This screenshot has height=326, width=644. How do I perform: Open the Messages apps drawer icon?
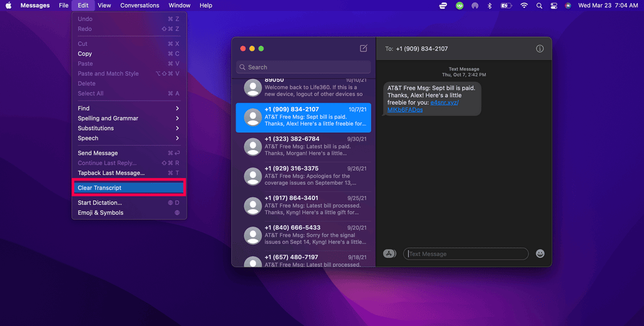389,254
